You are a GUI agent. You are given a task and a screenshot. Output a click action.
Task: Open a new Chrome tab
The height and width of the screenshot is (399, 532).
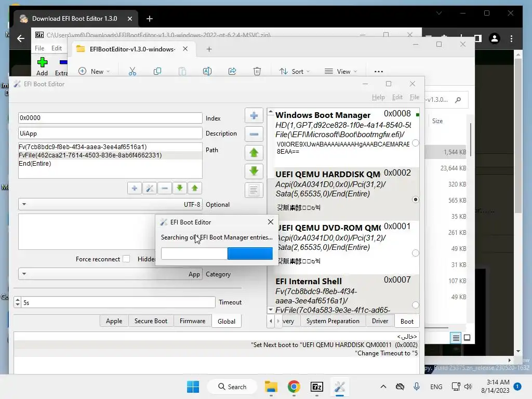[150, 19]
